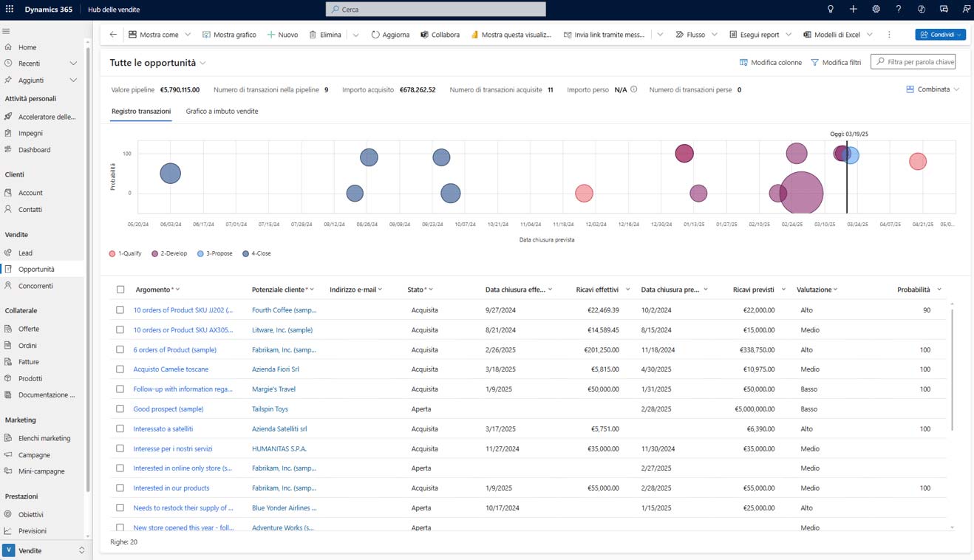Open the Azienda Fiori Srl customer link
Image resolution: width=974 pixels, height=560 pixels.
click(x=275, y=369)
